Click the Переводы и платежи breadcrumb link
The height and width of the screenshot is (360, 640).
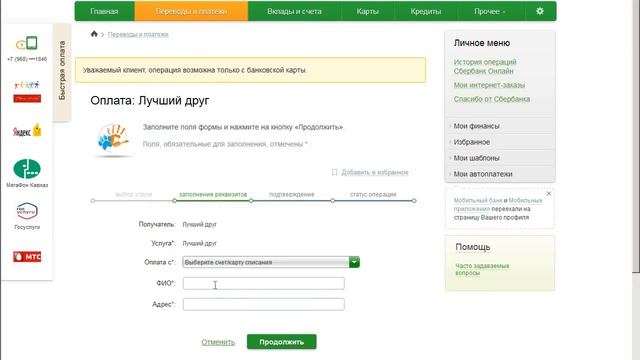138,34
